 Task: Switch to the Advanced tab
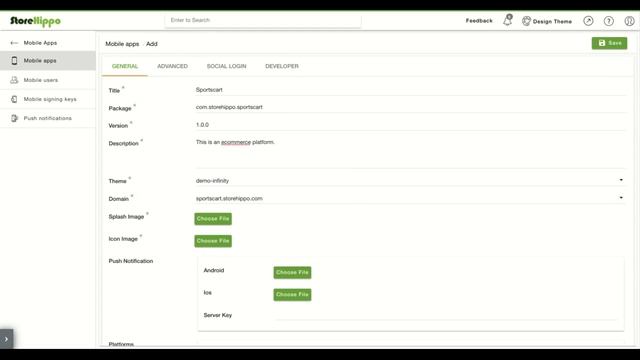pyautogui.click(x=172, y=66)
